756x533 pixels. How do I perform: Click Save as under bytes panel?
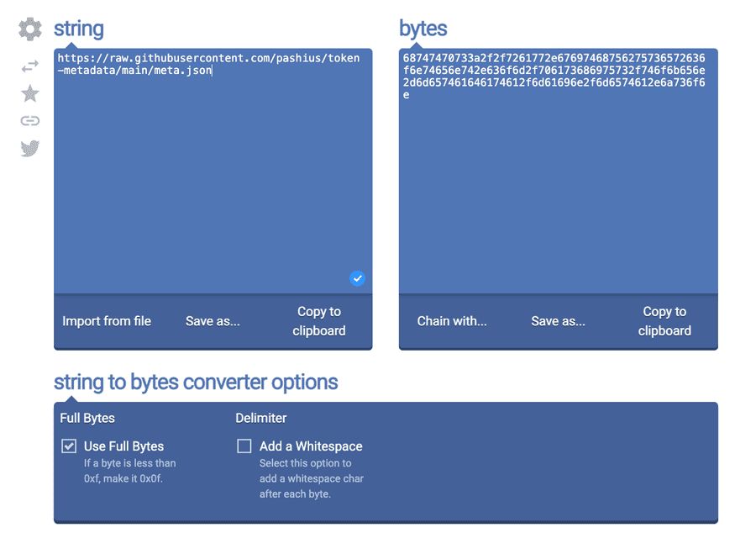point(558,321)
